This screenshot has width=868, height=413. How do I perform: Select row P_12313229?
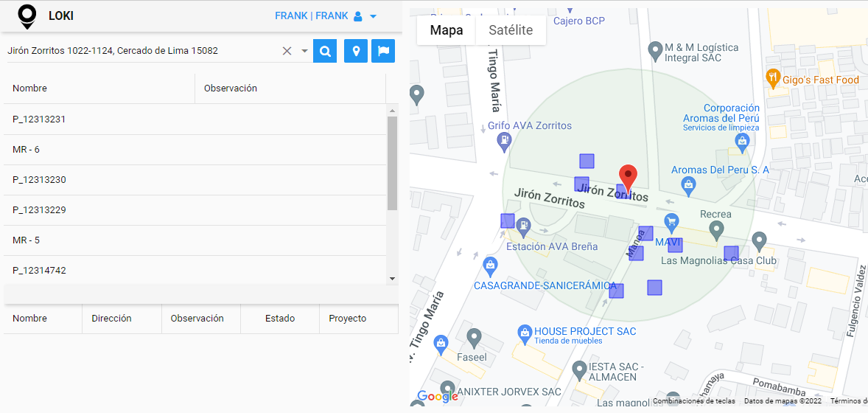point(195,210)
